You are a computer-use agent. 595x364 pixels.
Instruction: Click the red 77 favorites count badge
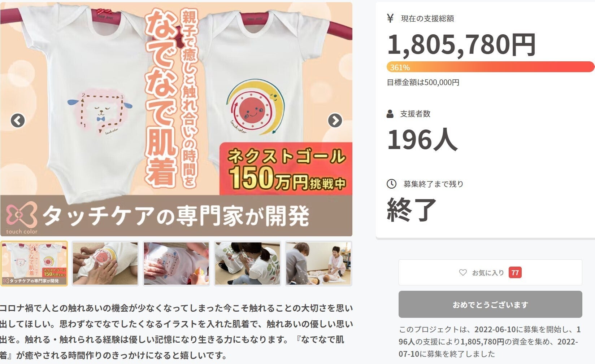[x=515, y=273]
